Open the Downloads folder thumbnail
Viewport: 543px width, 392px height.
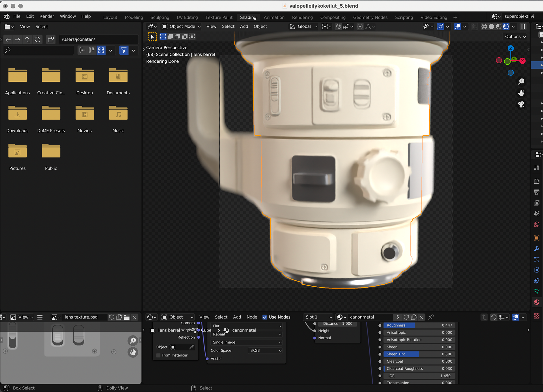[x=17, y=113]
